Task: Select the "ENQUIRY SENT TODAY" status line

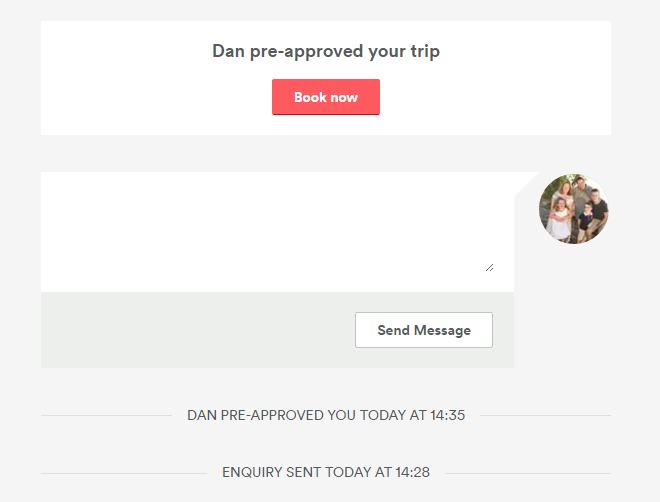Action: [x=326, y=472]
